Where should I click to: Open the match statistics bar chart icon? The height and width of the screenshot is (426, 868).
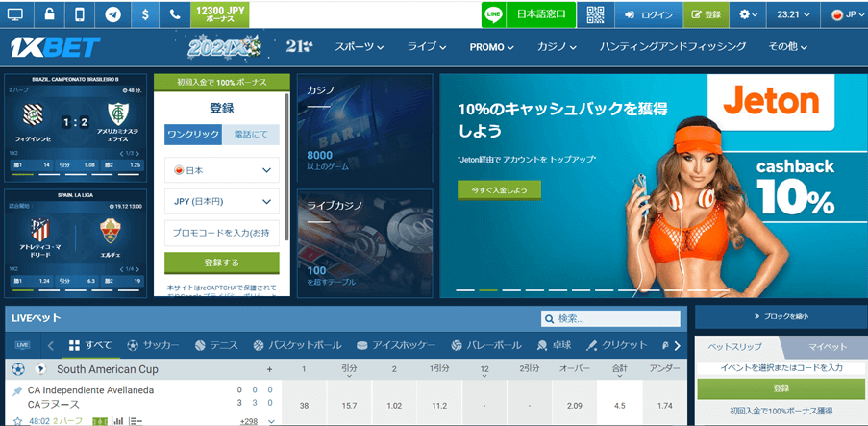click(x=119, y=421)
